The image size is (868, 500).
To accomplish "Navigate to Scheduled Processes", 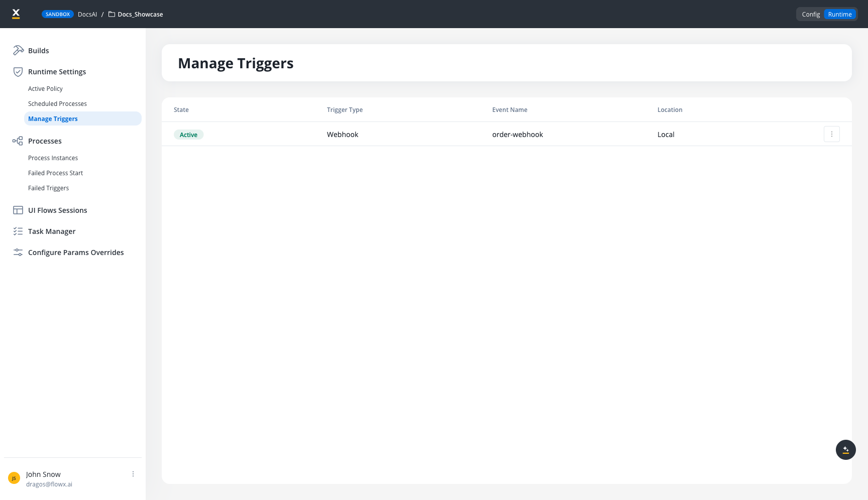I will coord(57,103).
